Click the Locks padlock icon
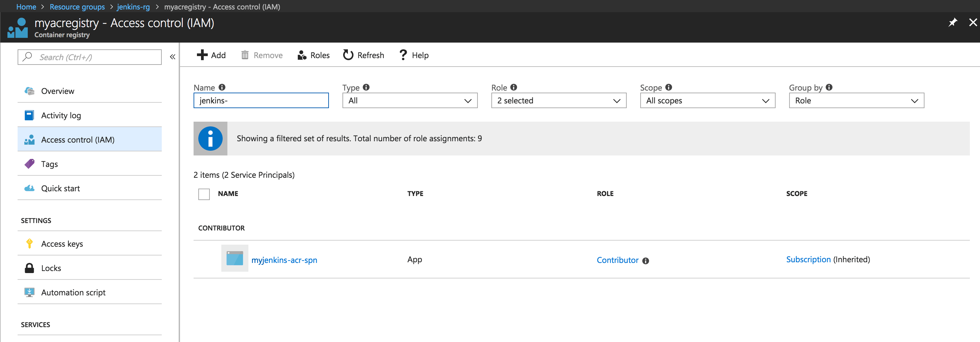This screenshot has height=342, width=980. click(29, 268)
